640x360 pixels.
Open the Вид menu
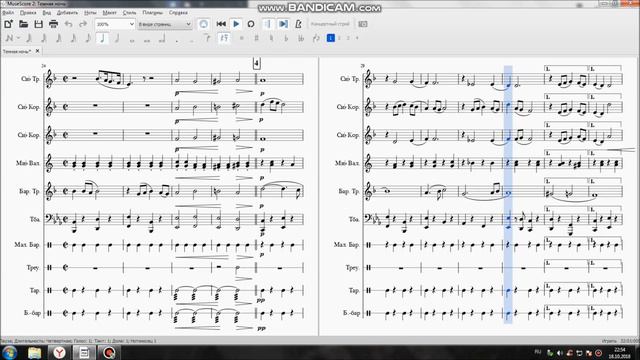click(x=47, y=13)
